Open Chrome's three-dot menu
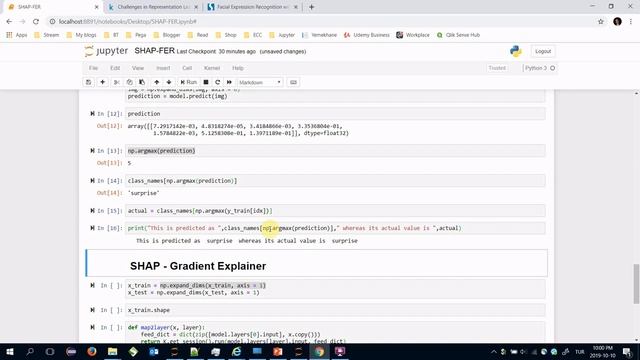This screenshot has width=640, height=360. 631,22
